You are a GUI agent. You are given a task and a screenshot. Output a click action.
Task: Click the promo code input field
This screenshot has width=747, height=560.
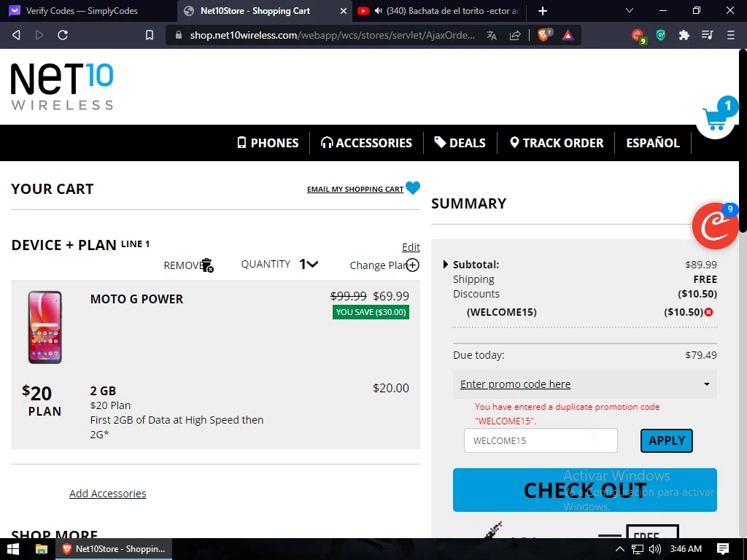(541, 440)
